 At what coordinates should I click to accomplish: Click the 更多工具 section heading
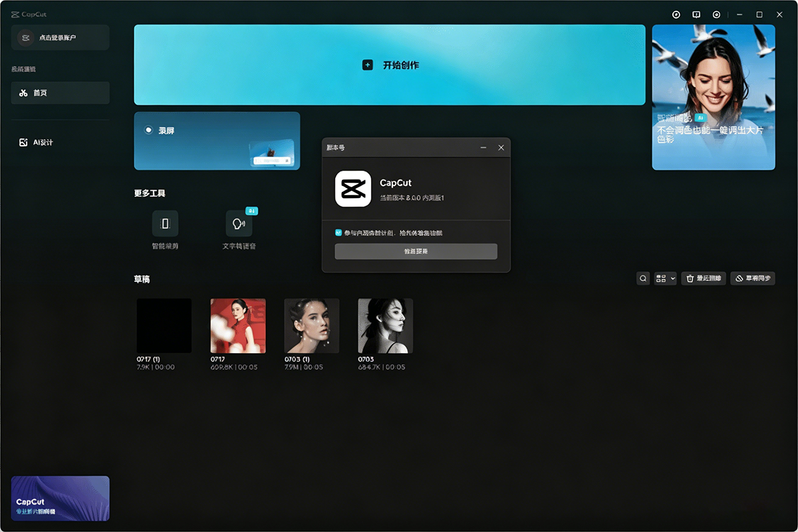(150, 194)
